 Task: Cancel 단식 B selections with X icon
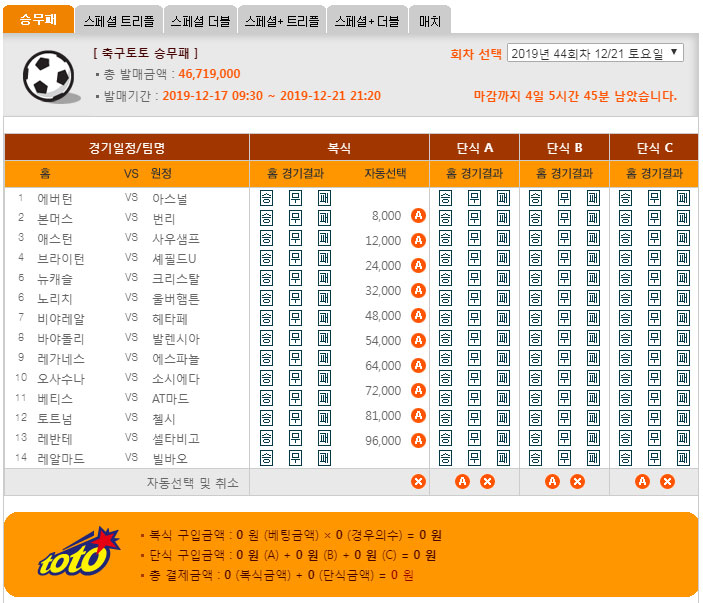pyautogui.click(x=577, y=482)
